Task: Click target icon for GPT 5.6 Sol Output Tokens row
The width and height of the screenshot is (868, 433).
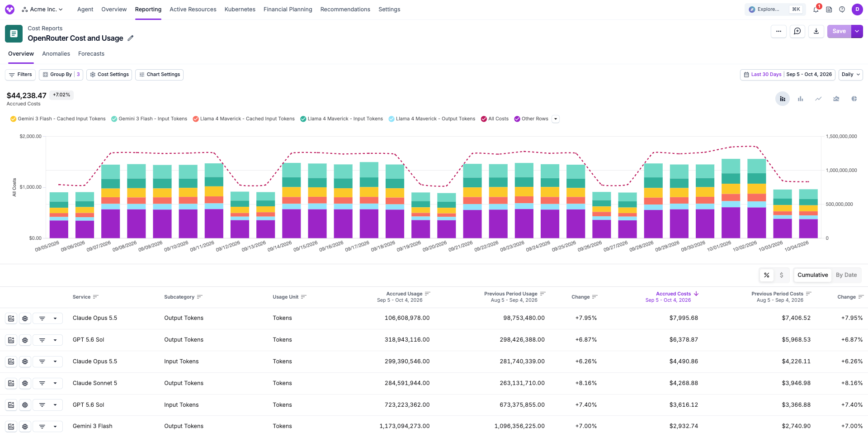Action: tap(25, 340)
